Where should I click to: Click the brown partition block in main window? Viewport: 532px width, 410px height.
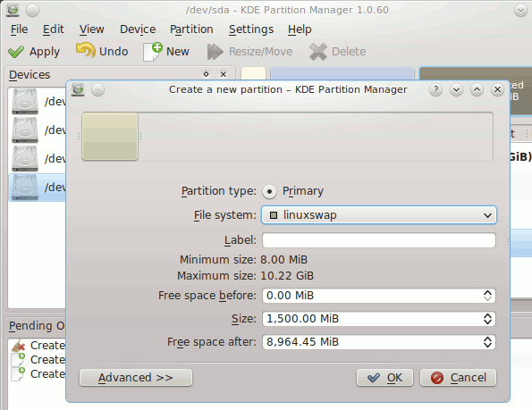click(475, 73)
